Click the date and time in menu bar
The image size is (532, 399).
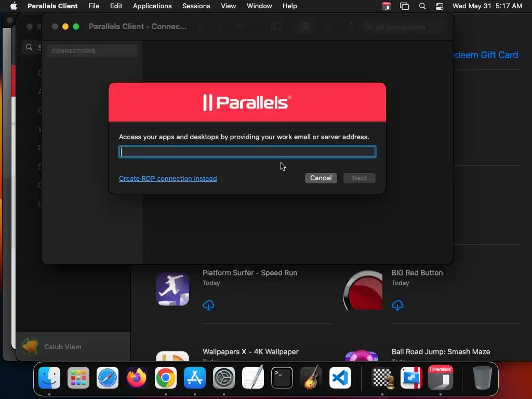[x=487, y=6]
